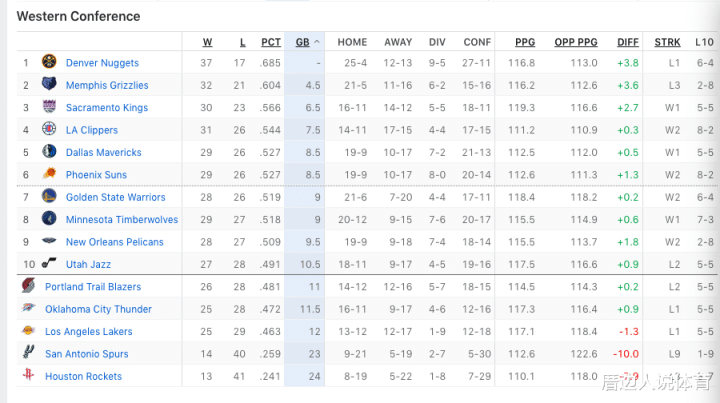Screen dimensions: 720x403
Task: Click the San Antonio Spurs logo
Action: point(28,352)
